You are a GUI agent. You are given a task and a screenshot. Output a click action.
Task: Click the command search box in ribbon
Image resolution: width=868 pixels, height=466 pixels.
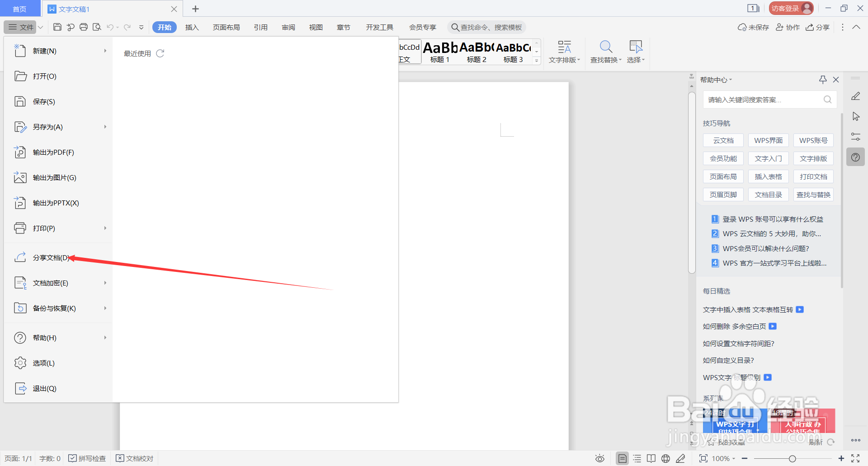[x=487, y=27]
